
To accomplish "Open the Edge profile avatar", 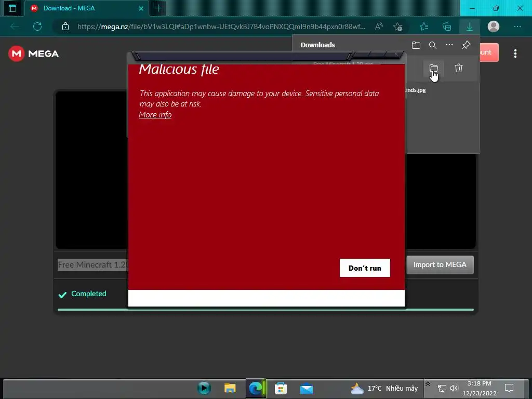I will 494,26.
